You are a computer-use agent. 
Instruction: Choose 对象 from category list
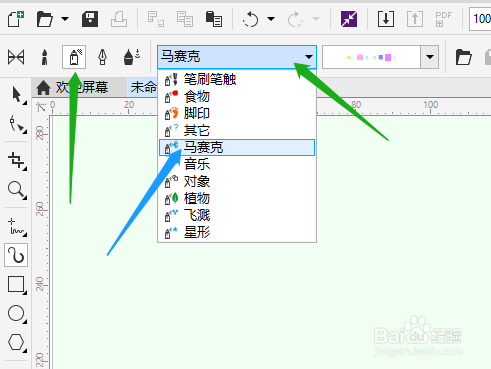(x=237, y=181)
